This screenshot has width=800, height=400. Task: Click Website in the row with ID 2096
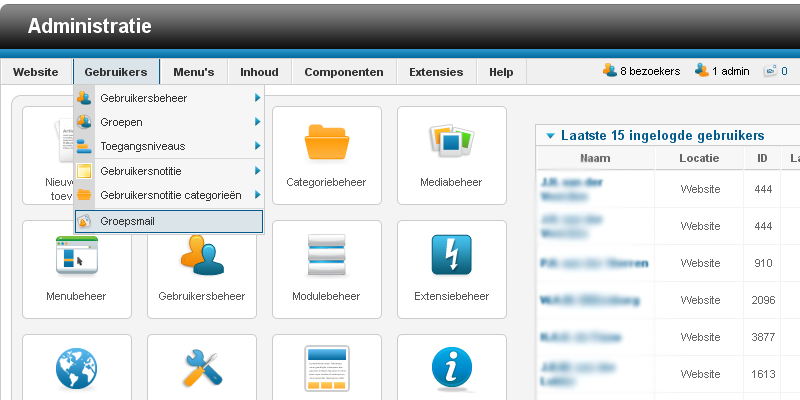tap(700, 300)
